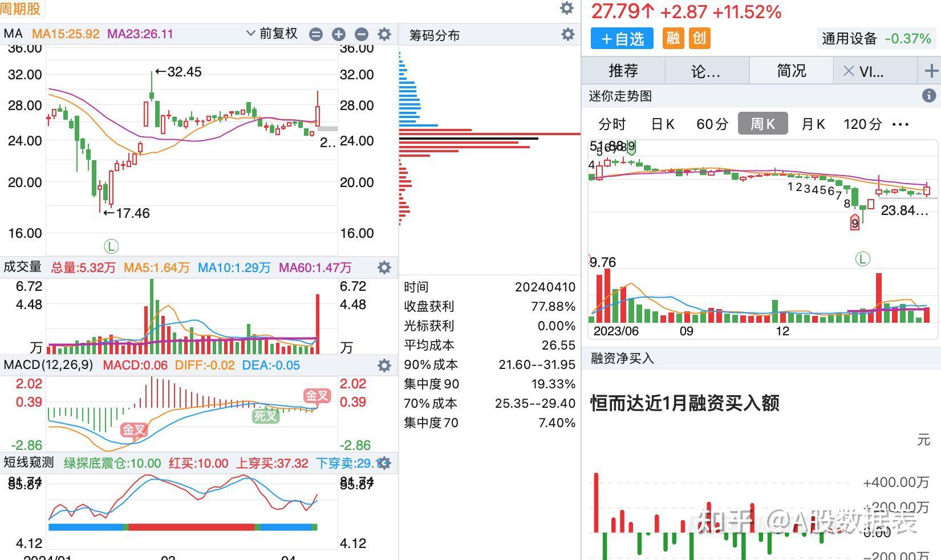The image size is (941, 560).
Task: Click the MA10:1.29万 volume value
Action: point(234,267)
